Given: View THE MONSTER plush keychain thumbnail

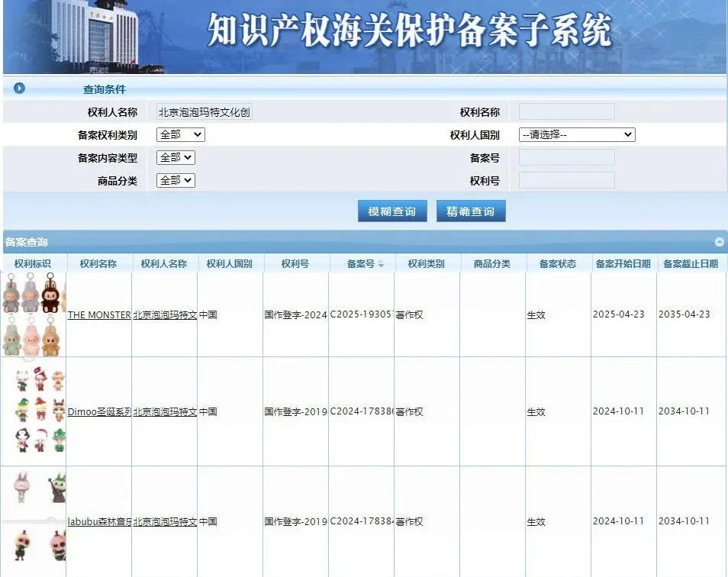Looking at the screenshot, I should tap(34, 314).
